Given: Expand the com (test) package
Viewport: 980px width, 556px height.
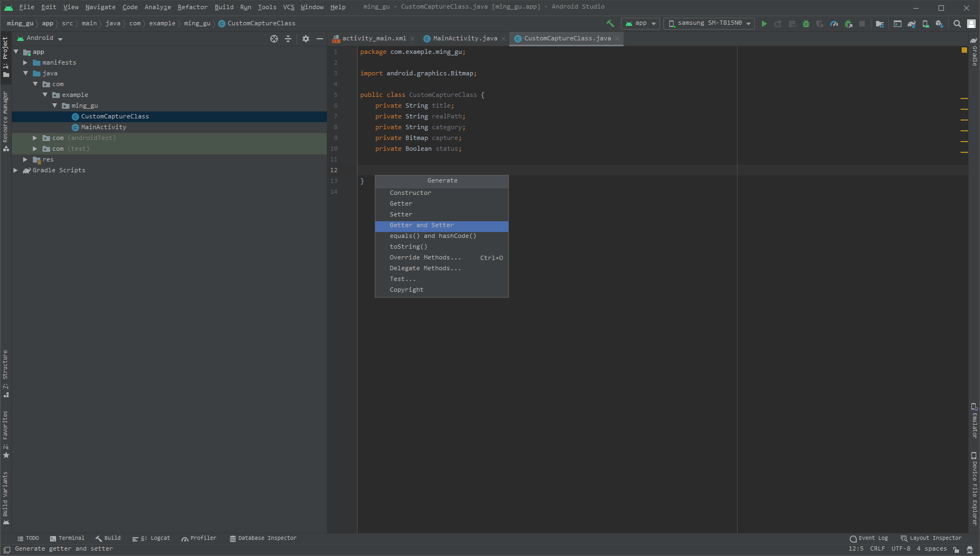Looking at the screenshot, I should coord(35,149).
